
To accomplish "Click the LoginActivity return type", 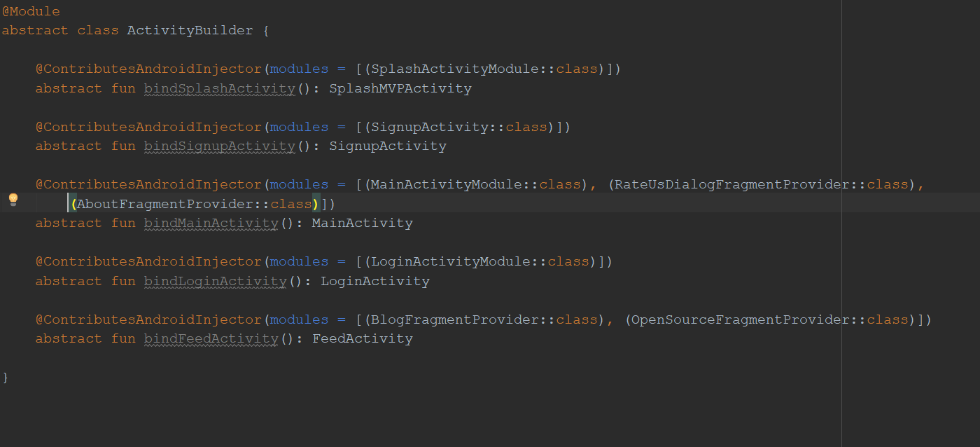I will click(375, 281).
